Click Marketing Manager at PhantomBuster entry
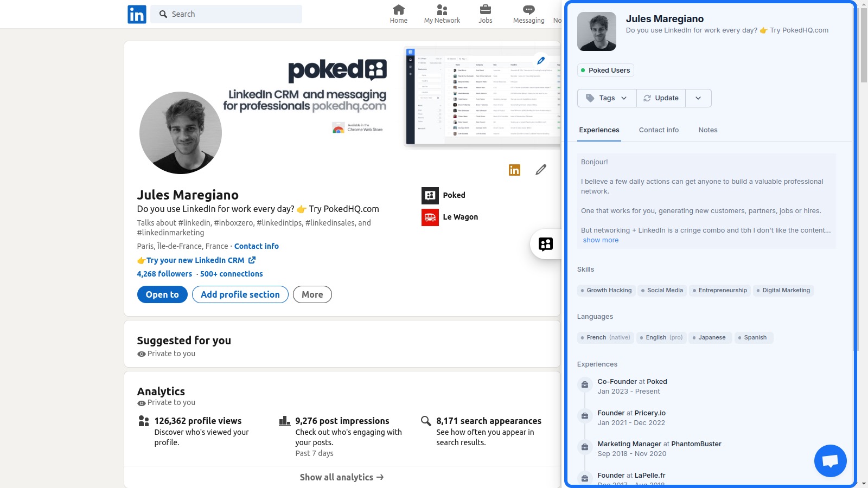Viewport: 868px width, 488px height. pyautogui.click(x=660, y=449)
